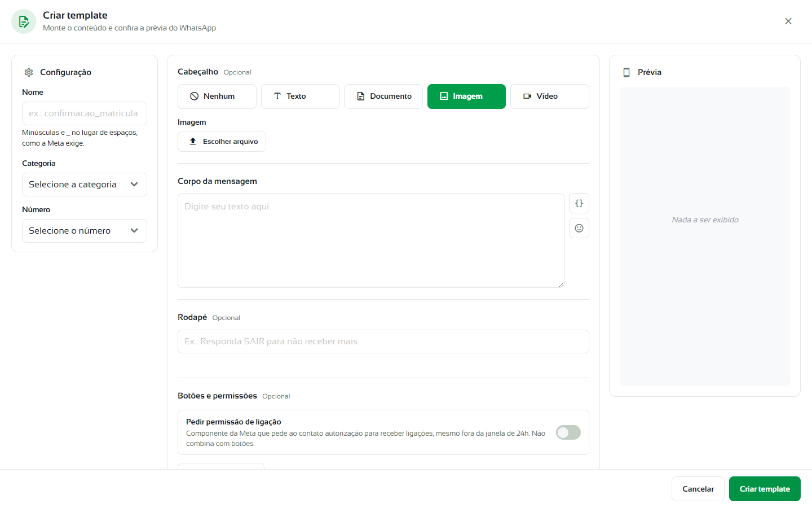Open the Selecione o número dropdown
This screenshot has height=508, width=812.
pyautogui.click(x=85, y=231)
